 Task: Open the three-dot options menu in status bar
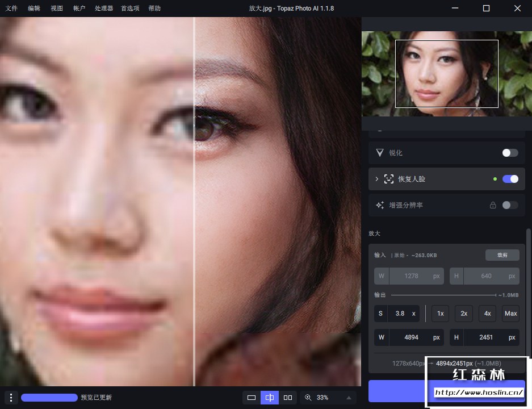coord(11,398)
